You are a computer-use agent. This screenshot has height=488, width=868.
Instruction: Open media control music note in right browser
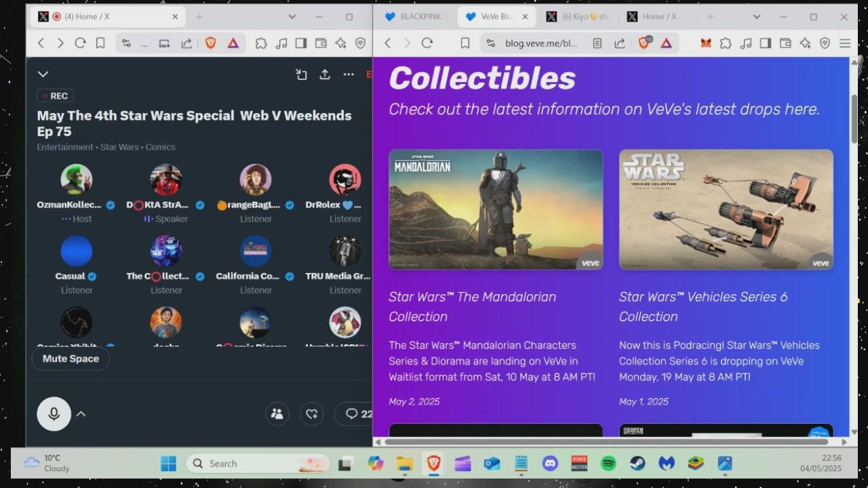pyautogui.click(x=746, y=43)
